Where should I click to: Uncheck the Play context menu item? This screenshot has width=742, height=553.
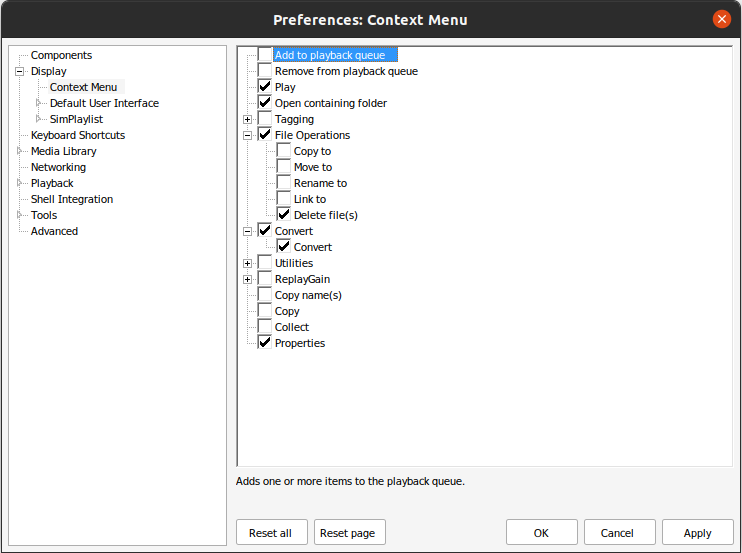[265, 87]
